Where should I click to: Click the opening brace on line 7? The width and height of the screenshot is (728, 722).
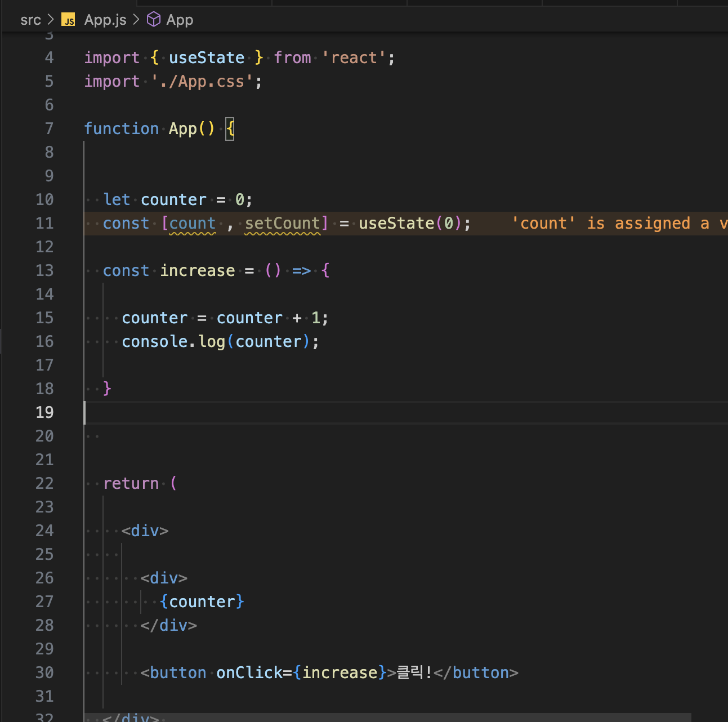[230, 129]
